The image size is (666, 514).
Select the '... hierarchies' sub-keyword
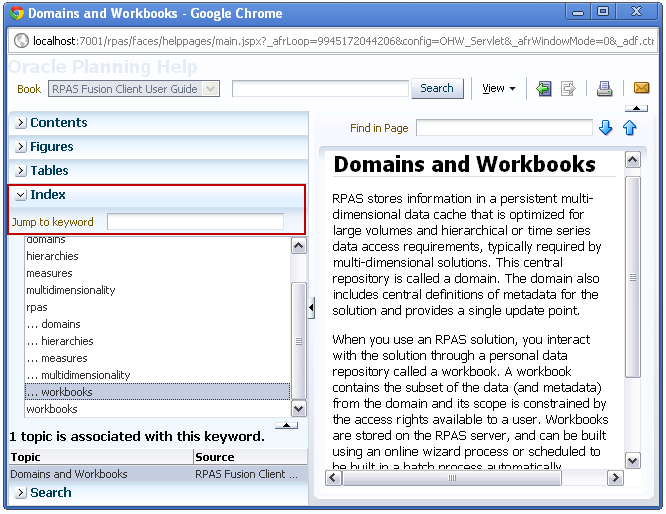click(60, 341)
